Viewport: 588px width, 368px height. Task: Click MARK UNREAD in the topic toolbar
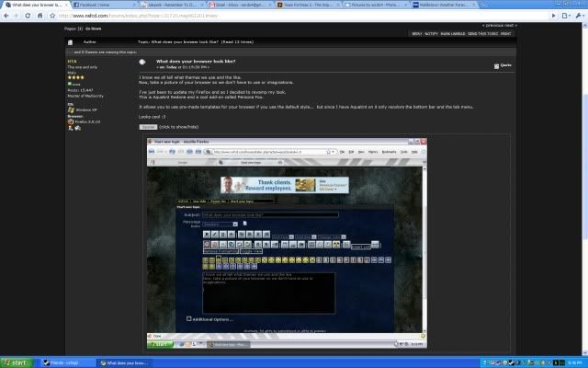[x=453, y=34]
